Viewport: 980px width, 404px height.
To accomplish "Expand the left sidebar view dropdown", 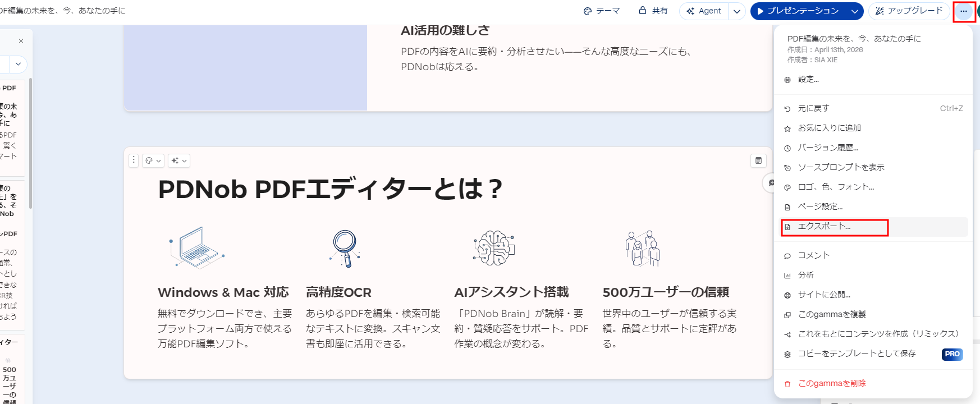I will [x=18, y=64].
